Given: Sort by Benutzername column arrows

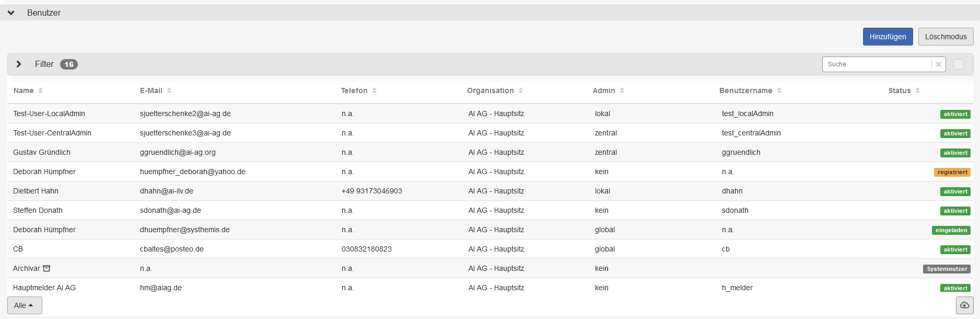Looking at the screenshot, I should click(779, 90).
